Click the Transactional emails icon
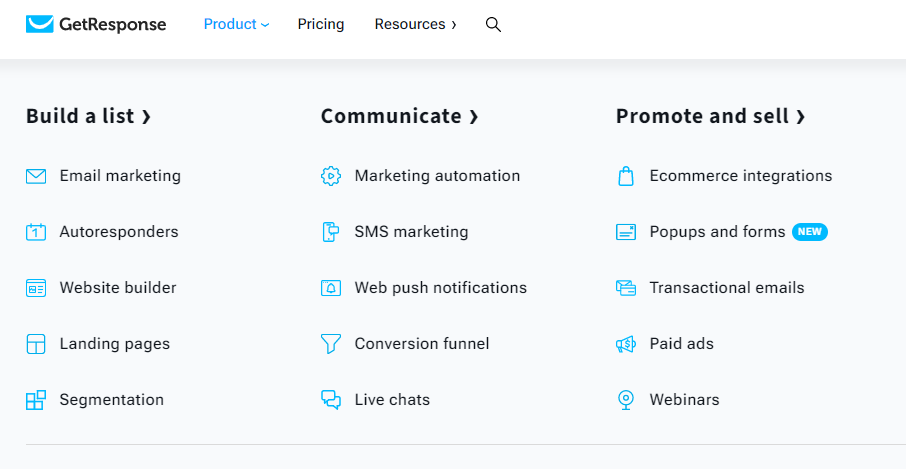 tap(626, 288)
